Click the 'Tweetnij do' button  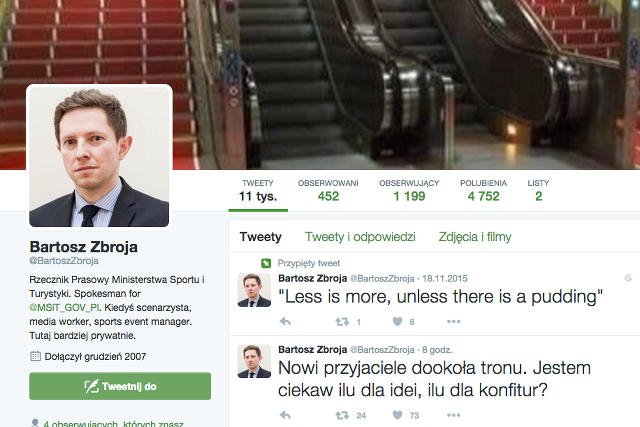120,386
